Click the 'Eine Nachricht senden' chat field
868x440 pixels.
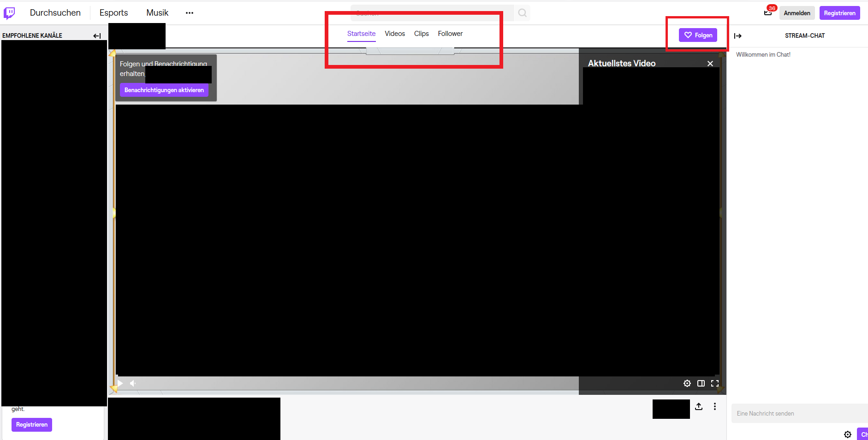tap(798, 413)
